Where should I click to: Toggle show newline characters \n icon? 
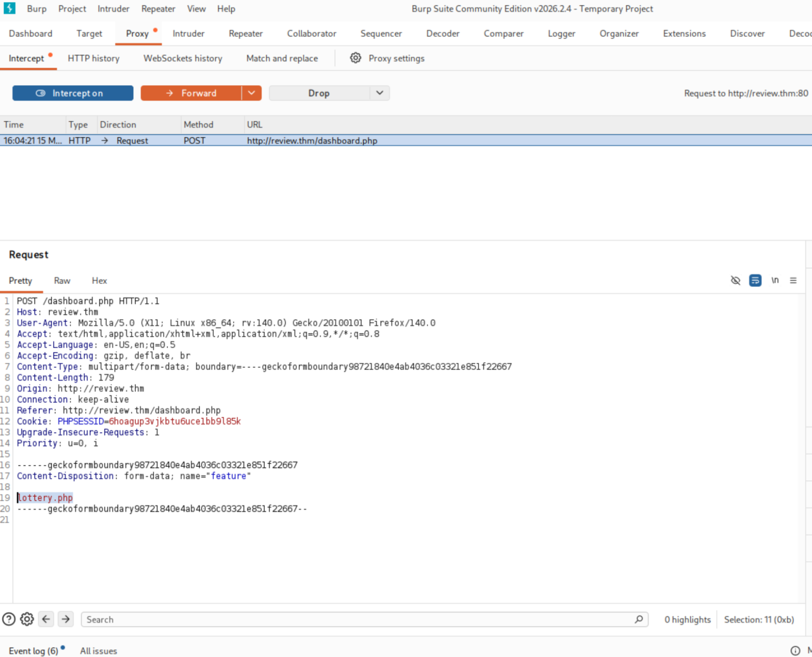[775, 280]
